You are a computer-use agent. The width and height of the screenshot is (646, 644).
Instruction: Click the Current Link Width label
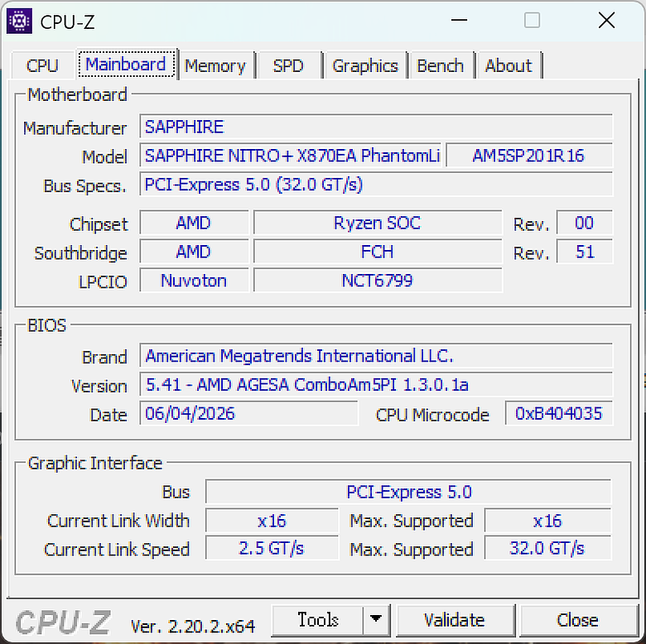(118, 521)
